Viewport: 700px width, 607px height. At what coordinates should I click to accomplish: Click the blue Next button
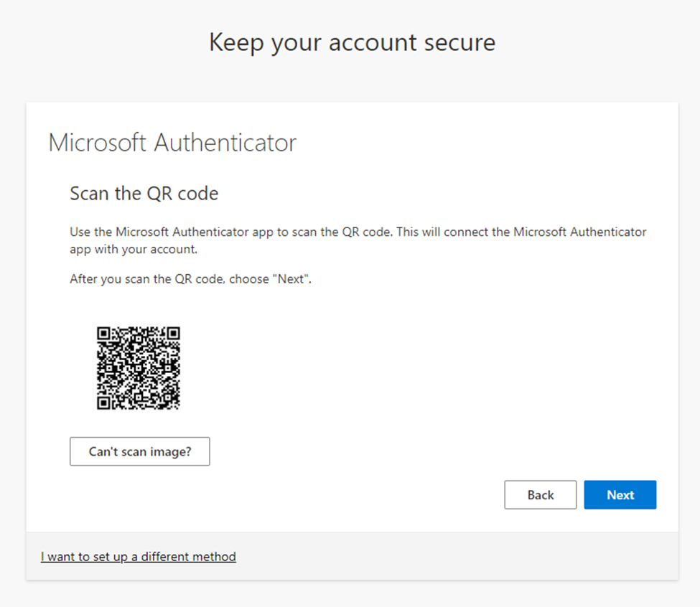coord(620,495)
